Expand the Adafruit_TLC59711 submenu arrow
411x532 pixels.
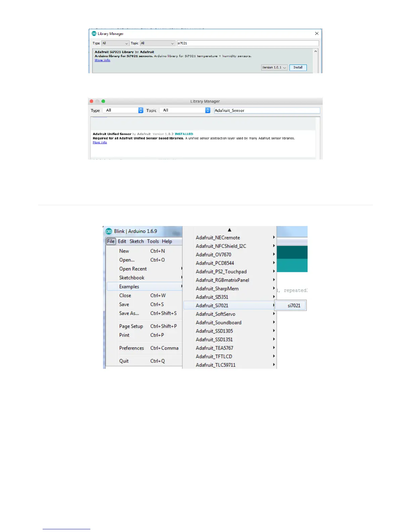(274, 365)
